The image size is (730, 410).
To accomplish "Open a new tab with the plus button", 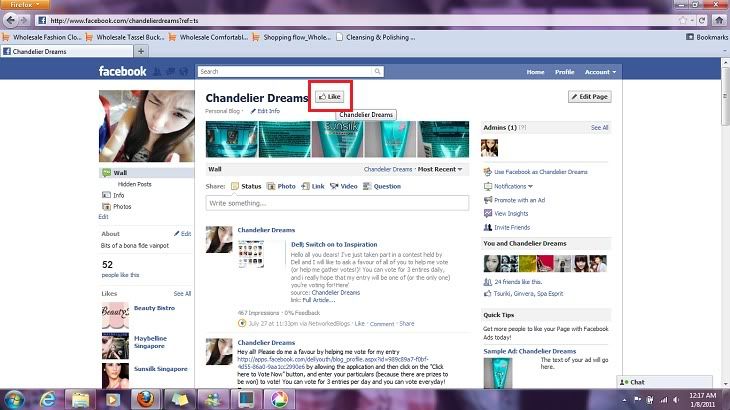I will point(141,51).
